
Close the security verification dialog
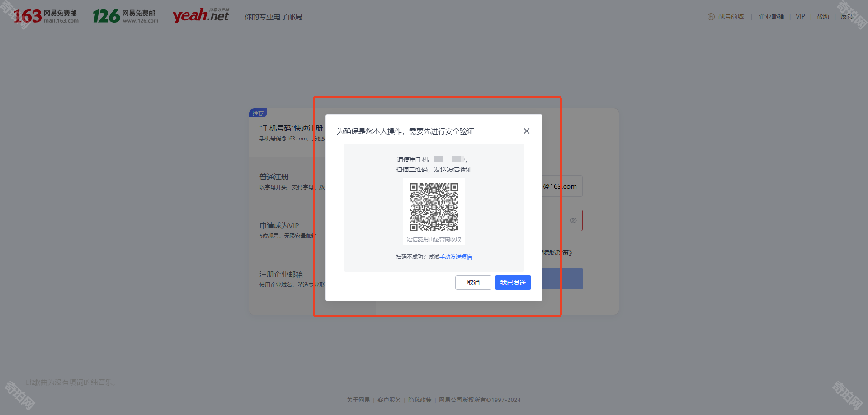pyautogui.click(x=526, y=131)
